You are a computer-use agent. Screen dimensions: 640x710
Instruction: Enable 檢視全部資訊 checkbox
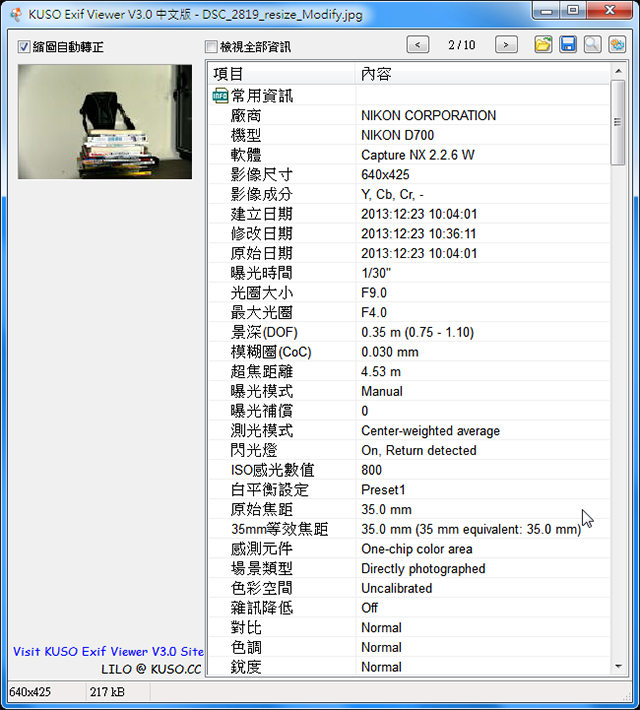[211, 47]
